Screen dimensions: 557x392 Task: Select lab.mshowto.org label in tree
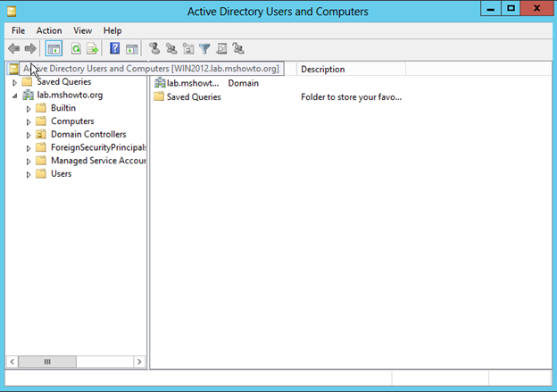tap(70, 95)
